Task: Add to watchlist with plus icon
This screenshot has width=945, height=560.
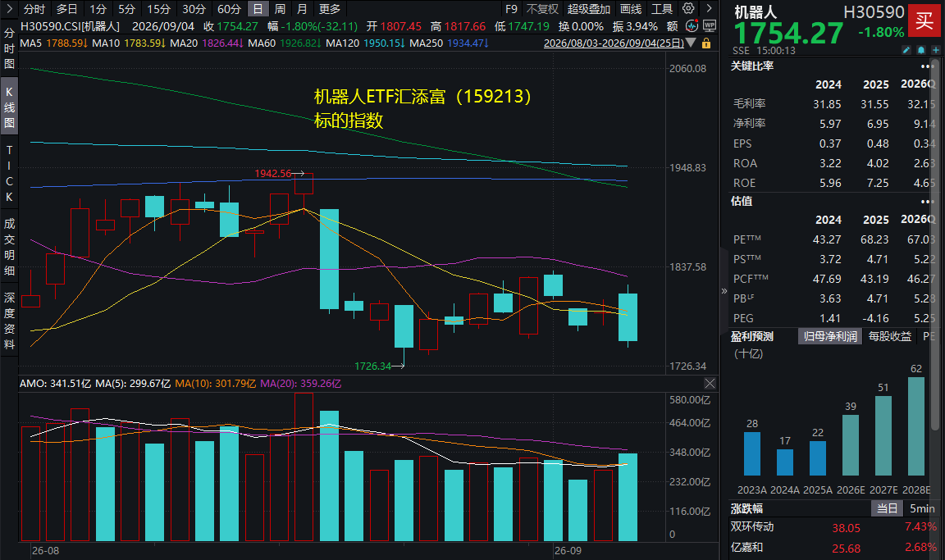Action: (x=935, y=50)
